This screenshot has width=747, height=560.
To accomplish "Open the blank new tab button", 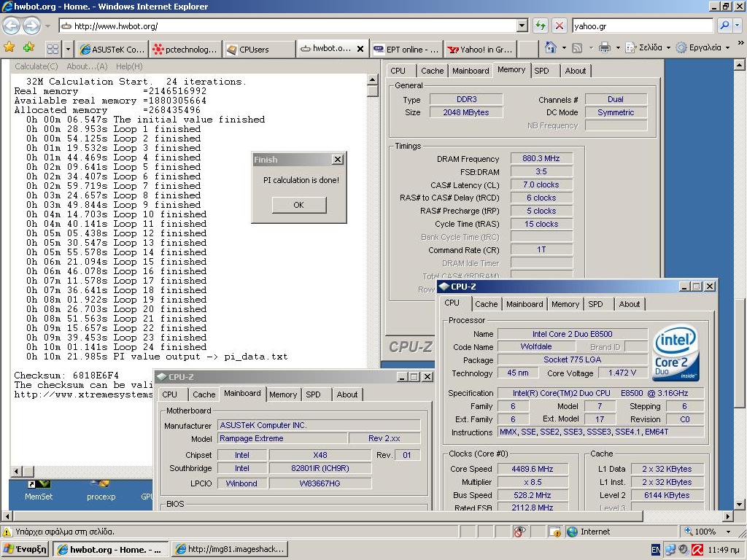I will click(x=527, y=49).
